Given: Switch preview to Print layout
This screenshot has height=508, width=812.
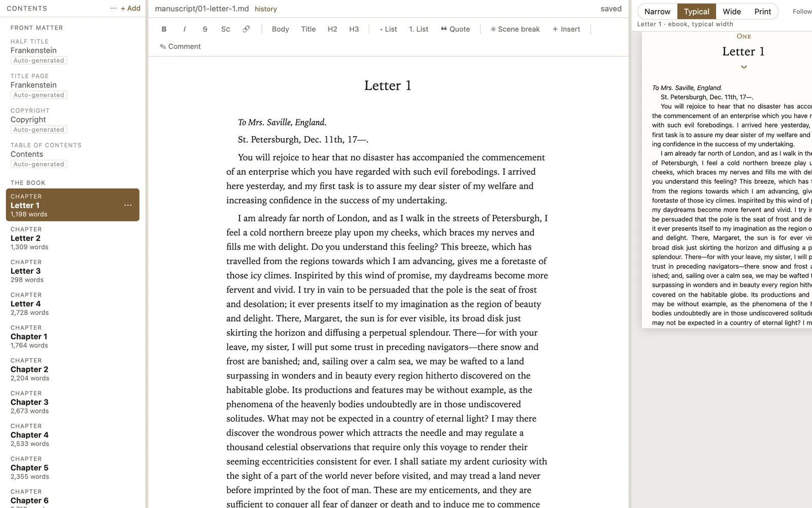Looking at the screenshot, I should (x=762, y=11).
